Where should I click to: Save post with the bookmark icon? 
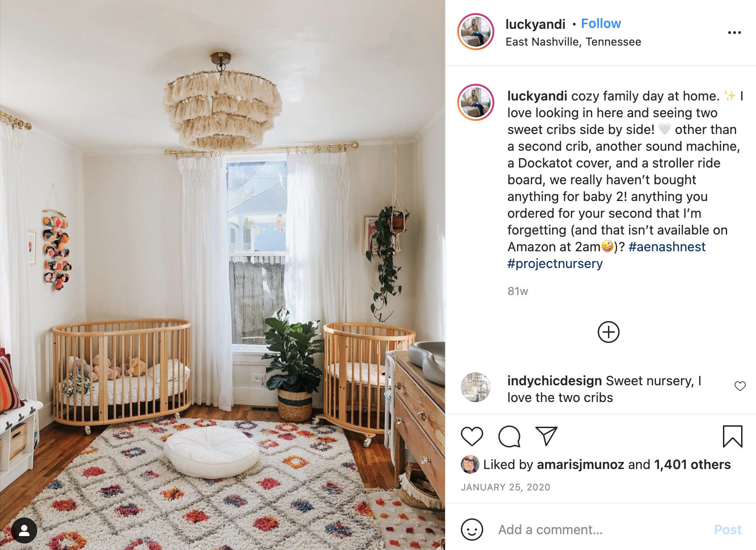[x=732, y=436]
